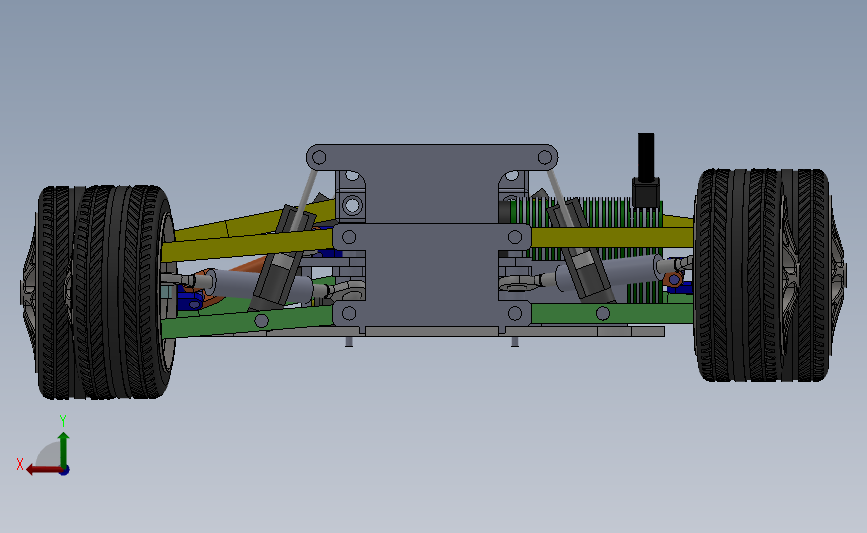Click the right pin below the bottom plate
The width and height of the screenshot is (867, 533).
coord(515,342)
